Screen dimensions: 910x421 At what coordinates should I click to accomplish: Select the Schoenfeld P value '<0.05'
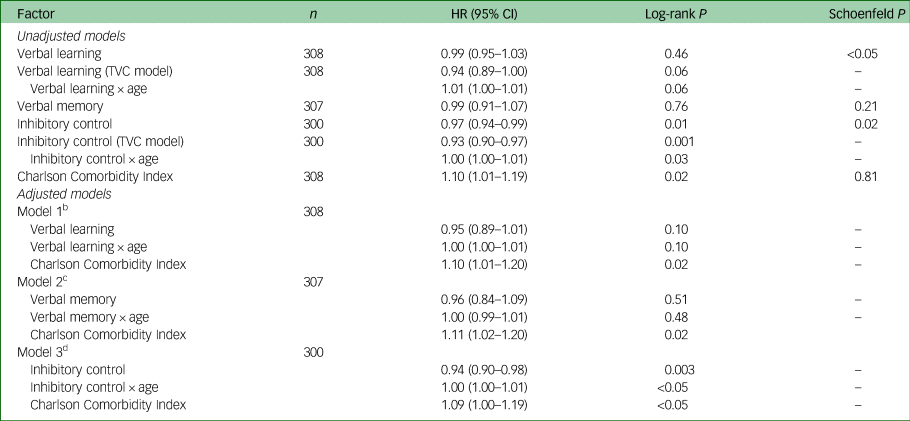(860, 53)
